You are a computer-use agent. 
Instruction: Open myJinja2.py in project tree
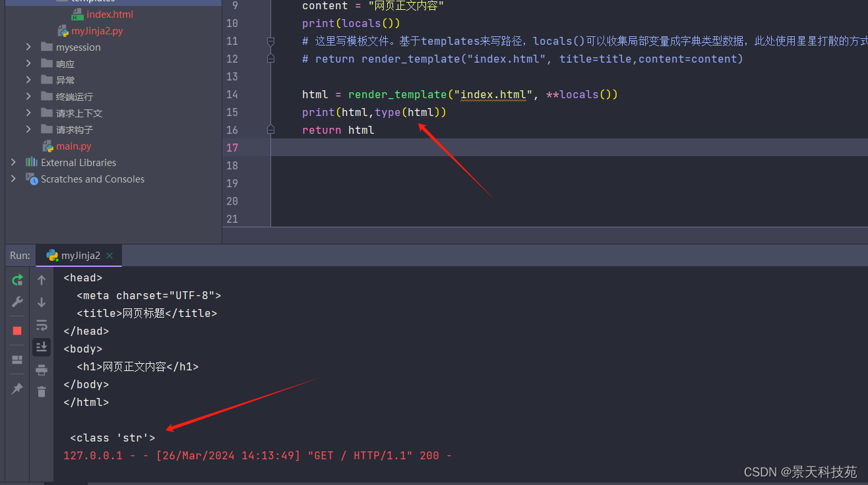point(97,31)
